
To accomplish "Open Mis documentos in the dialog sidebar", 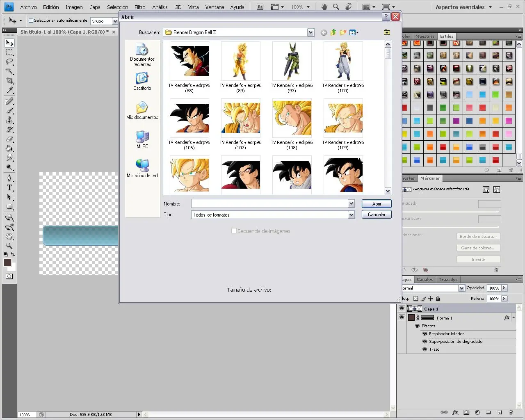I will 142,111.
